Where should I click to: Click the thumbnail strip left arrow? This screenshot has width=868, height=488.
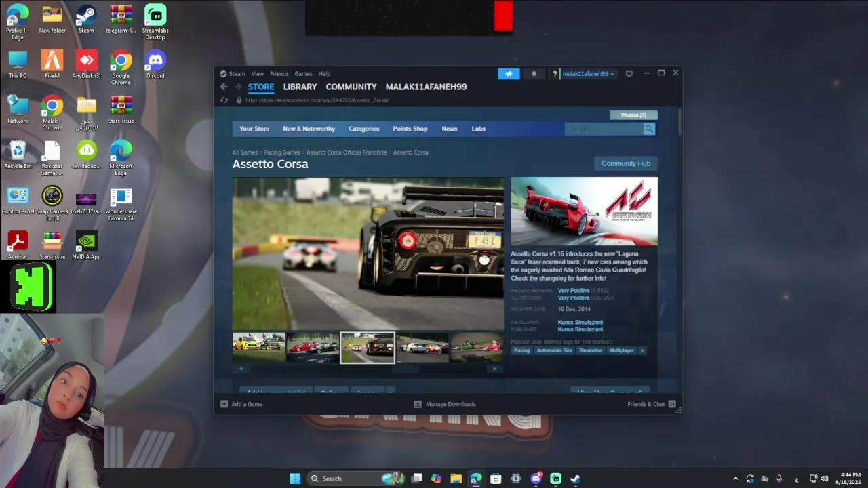[x=241, y=369]
